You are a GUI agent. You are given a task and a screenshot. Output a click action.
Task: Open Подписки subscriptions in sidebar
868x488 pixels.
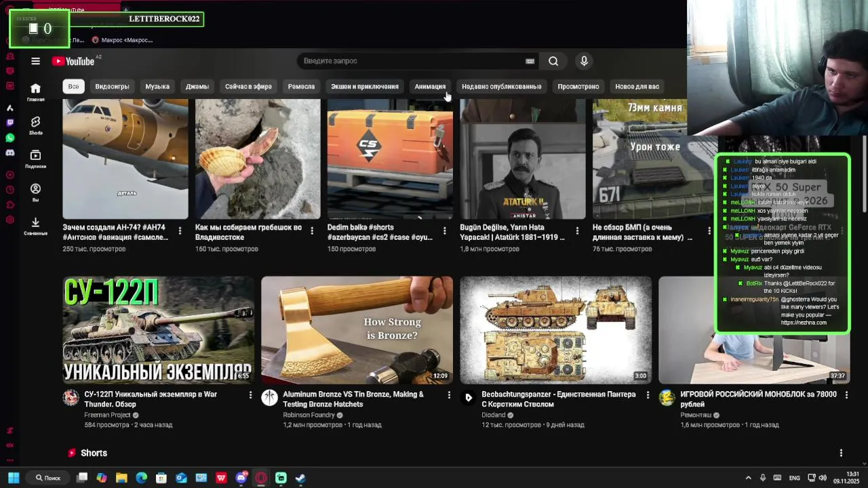click(x=35, y=159)
